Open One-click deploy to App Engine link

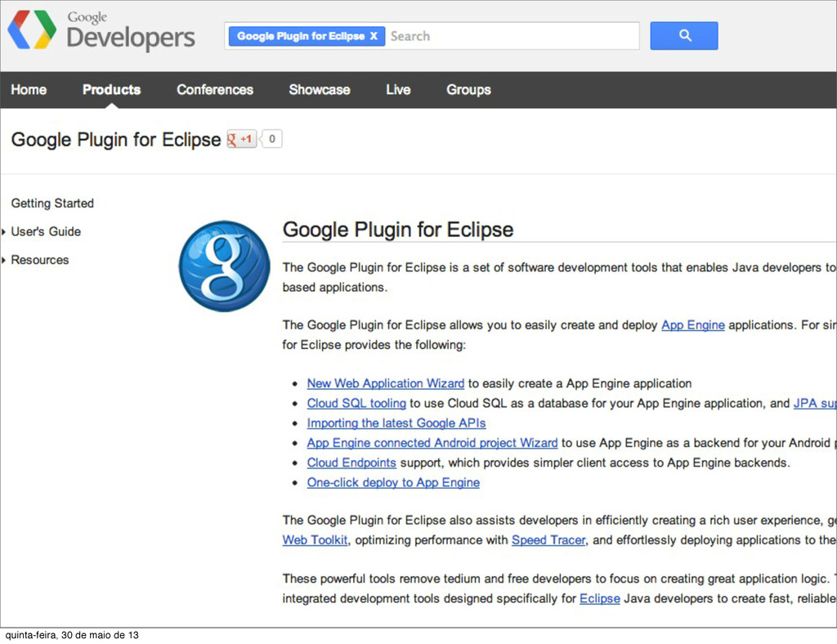(x=393, y=482)
